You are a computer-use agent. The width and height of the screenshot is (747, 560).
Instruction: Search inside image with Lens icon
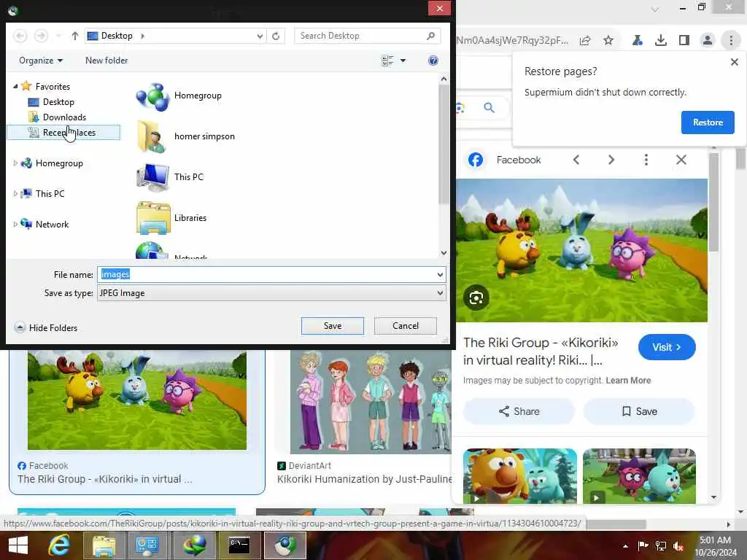point(476,298)
